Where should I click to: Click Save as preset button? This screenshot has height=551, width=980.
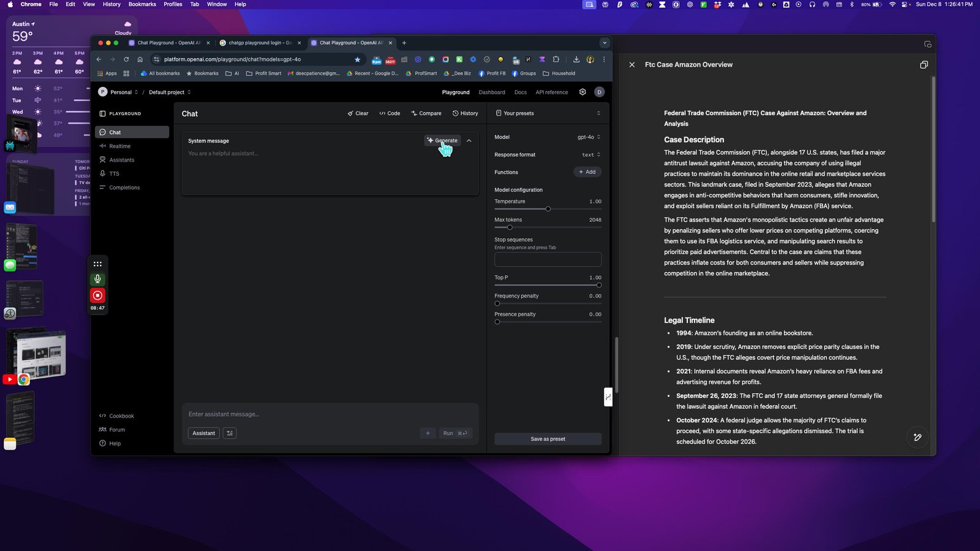(x=548, y=439)
